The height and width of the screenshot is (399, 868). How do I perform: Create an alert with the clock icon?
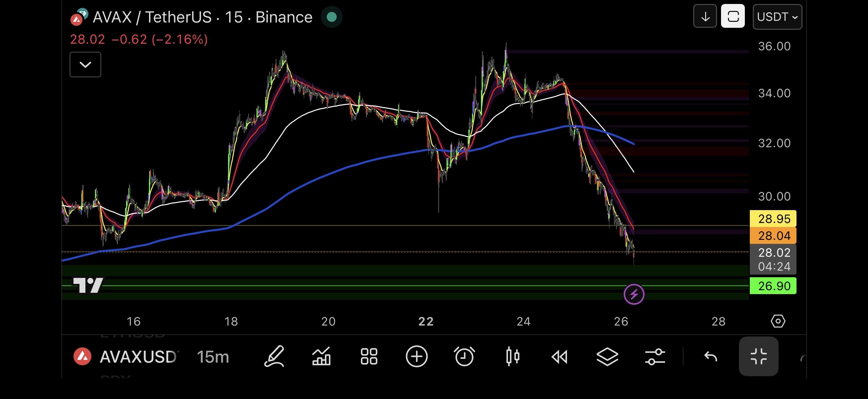(x=464, y=356)
